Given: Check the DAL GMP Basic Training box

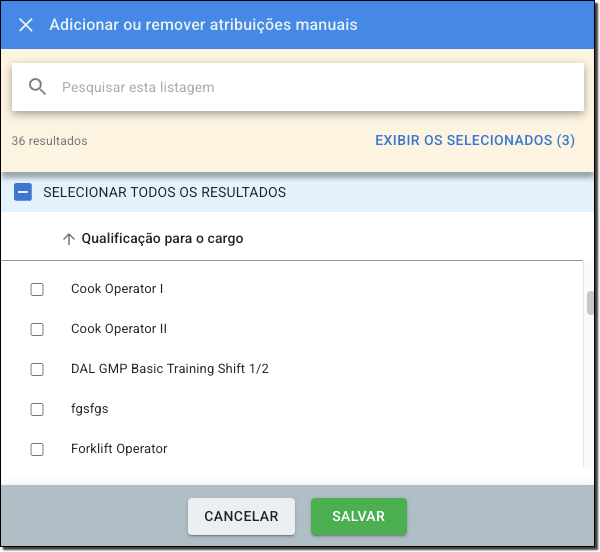Looking at the screenshot, I should [37, 369].
